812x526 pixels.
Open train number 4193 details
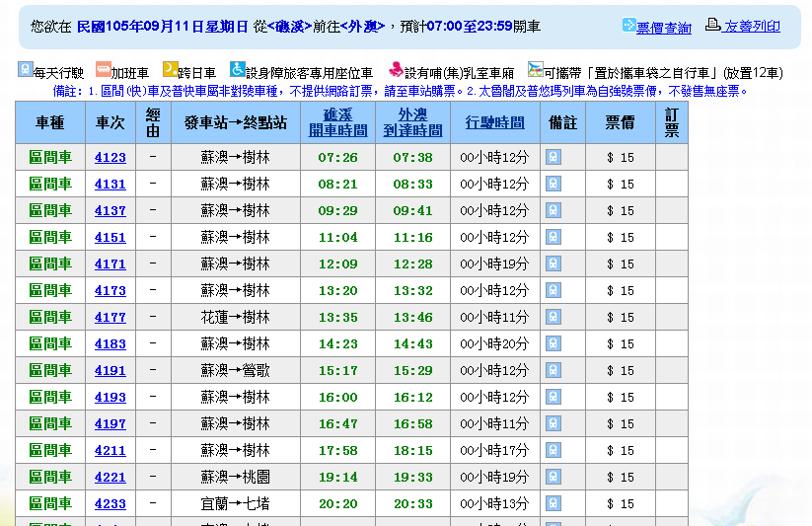[111, 398]
